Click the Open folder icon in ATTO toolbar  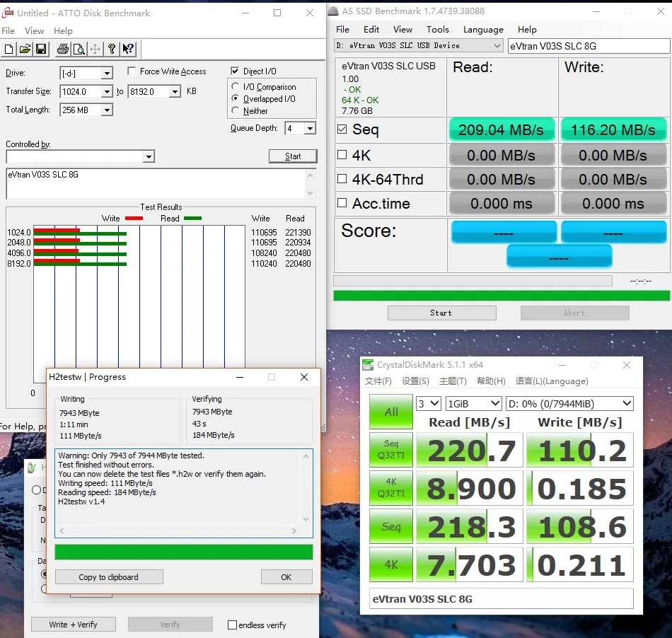pos(25,49)
